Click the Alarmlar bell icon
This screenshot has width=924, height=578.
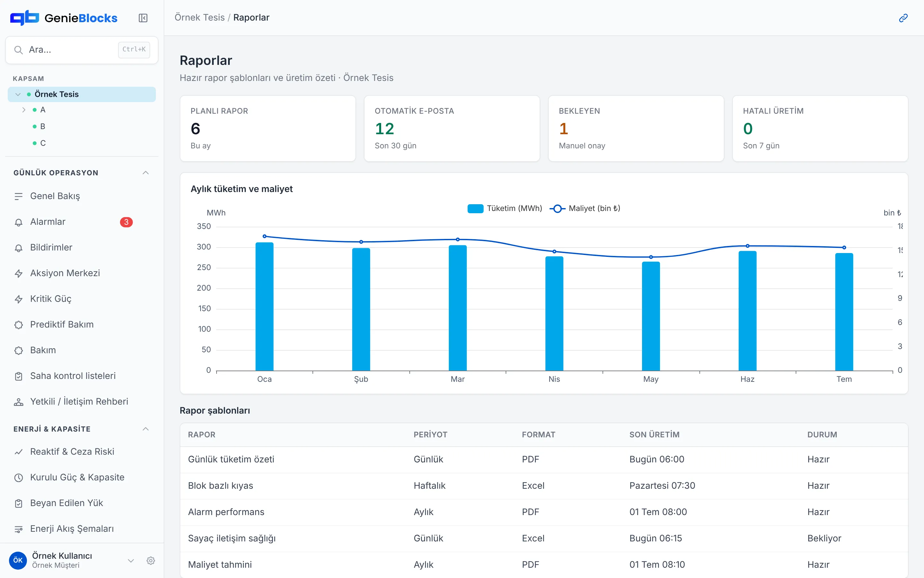(x=18, y=222)
